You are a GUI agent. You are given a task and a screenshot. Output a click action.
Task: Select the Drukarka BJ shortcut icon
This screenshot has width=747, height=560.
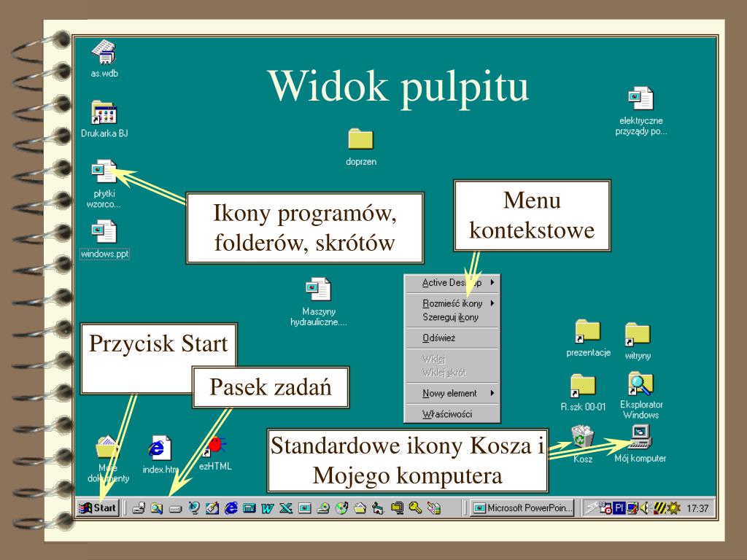tap(104, 120)
